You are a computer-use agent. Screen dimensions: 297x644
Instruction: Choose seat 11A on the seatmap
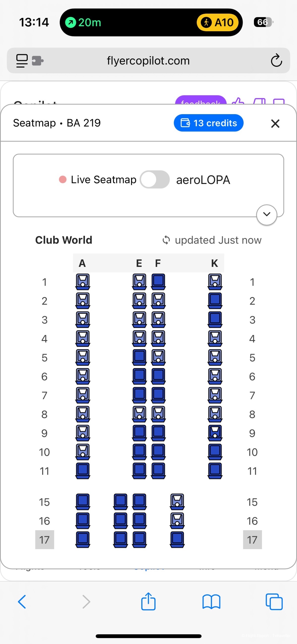[83, 471]
